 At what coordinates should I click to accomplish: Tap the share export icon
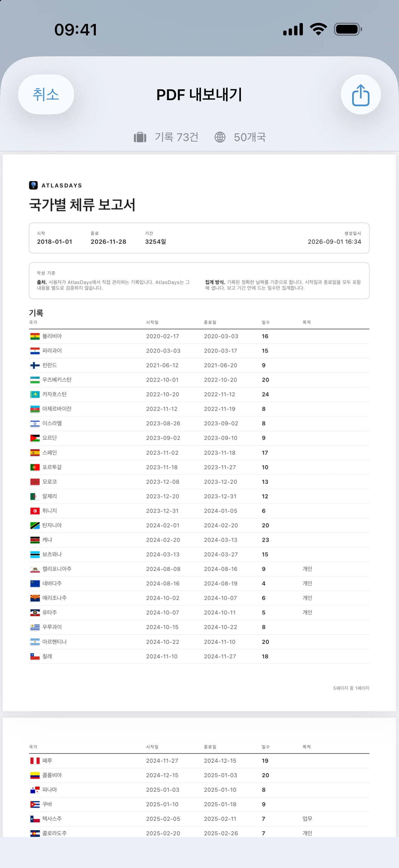pyautogui.click(x=361, y=95)
